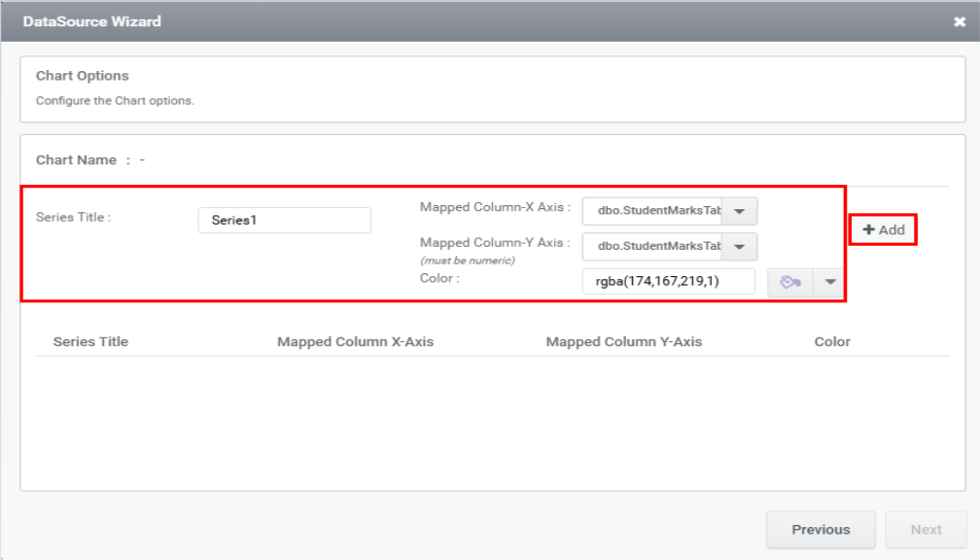Click the Mapped Column Y-Axis table header
This screenshot has width=980, height=560.
pos(623,341)
